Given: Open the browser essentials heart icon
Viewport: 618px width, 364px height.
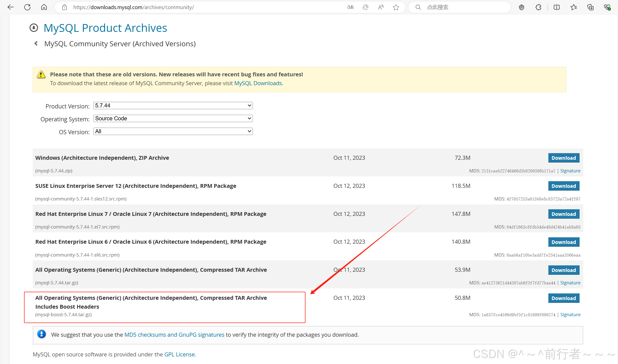Looking at the screenshot, I should point(607,7).
